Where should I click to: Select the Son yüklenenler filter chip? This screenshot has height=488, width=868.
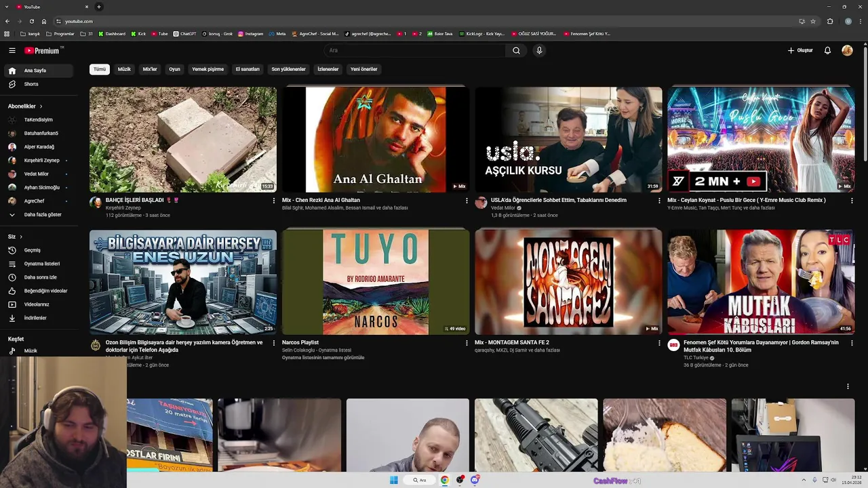(288, 69)
